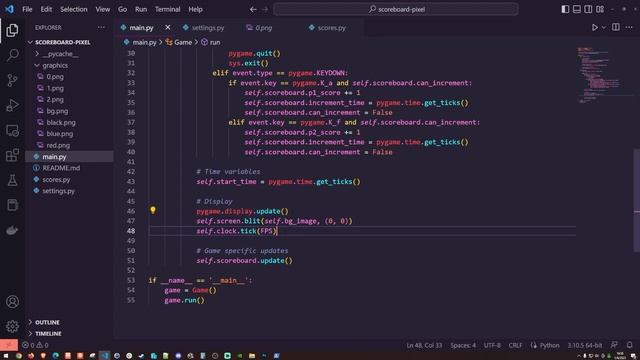
Task: Toggle the bottom Panel visibility
Action: pos(577,9)
